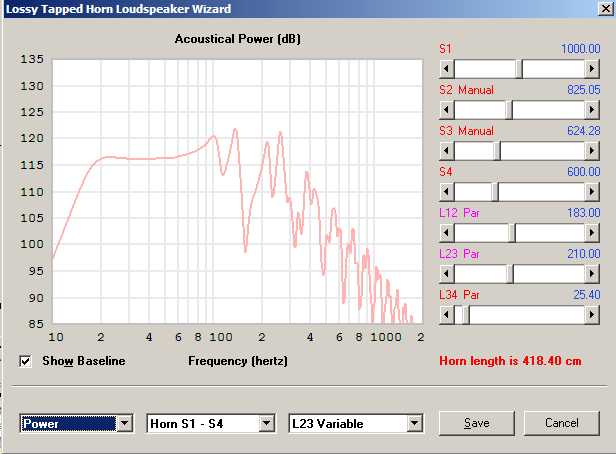This screenshot has height=454, width=616.
Task: Click the right arrow of the S3 Manual slider
Action: [x=592, y=151]
